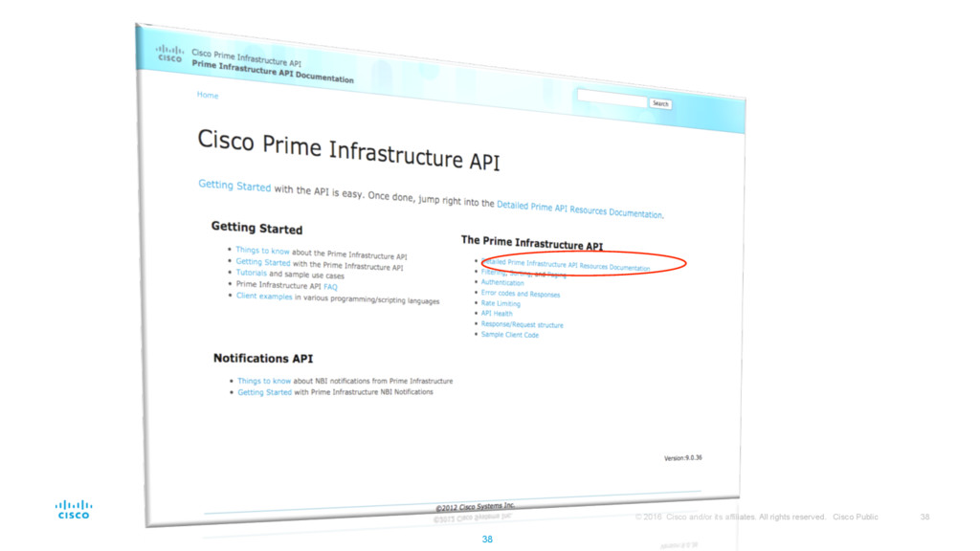Click the Getting Started section heading
Viewport: 980px width, 551px height.
point(256,228)
